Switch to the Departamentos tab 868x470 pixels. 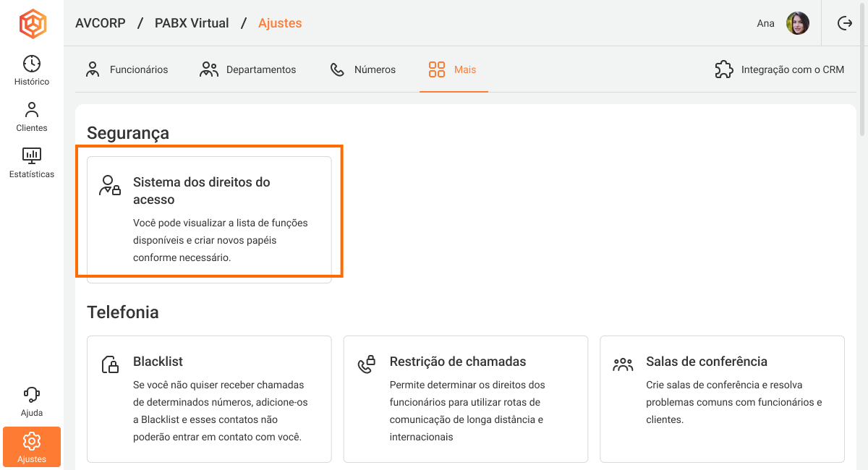tap(248, 69)
